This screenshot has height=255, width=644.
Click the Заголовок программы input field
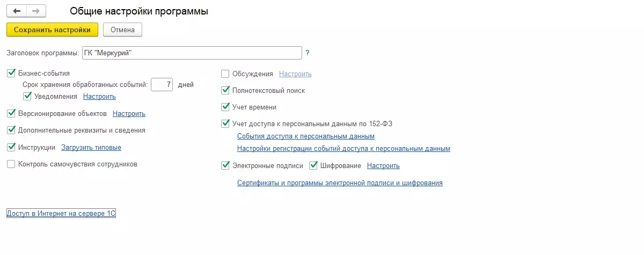tap(192, 53)
